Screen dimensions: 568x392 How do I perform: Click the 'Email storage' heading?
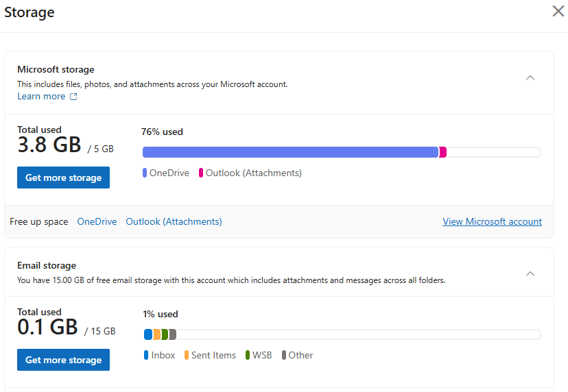pyautogui.click(x=47, y=265)
